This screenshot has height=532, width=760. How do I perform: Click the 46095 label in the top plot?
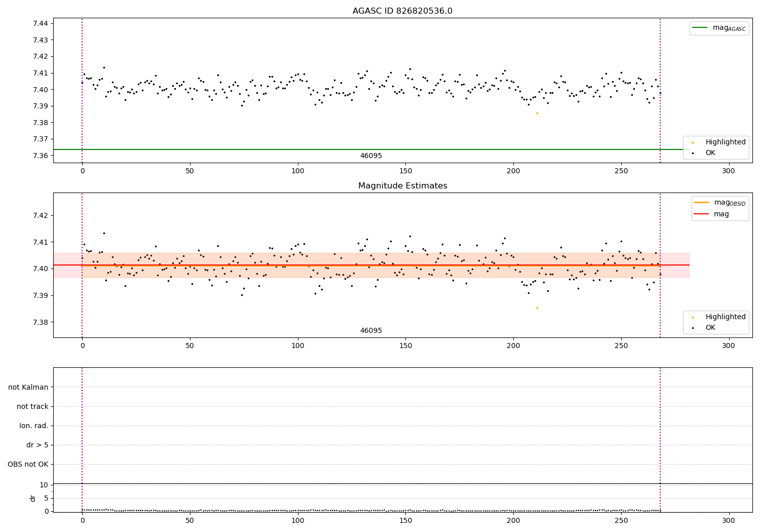[x=371, y=156]
